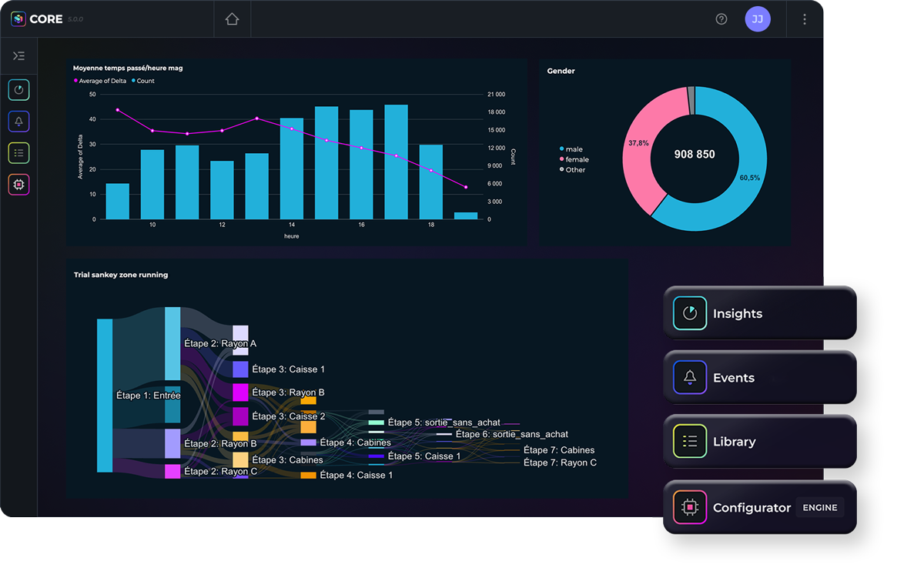Image resolution: width=924 pixels, height=571 pixels.
Task: Open Insights from the sidebar icon
Action: (x=18, y=90)
